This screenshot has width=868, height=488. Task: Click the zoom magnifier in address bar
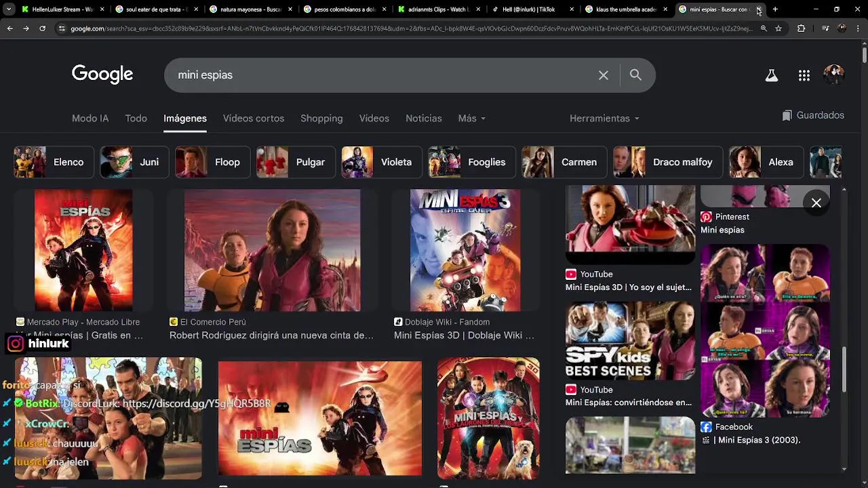[764, 28]
